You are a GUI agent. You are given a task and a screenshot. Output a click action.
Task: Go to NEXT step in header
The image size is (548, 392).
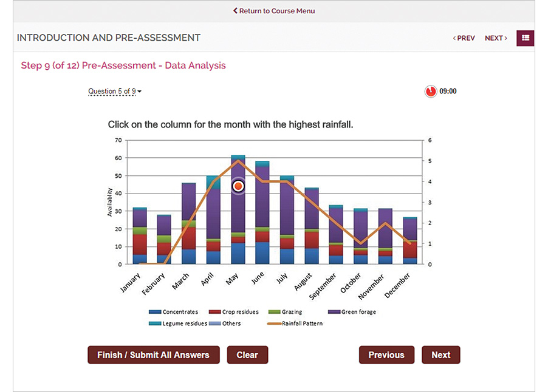(496, 38)
